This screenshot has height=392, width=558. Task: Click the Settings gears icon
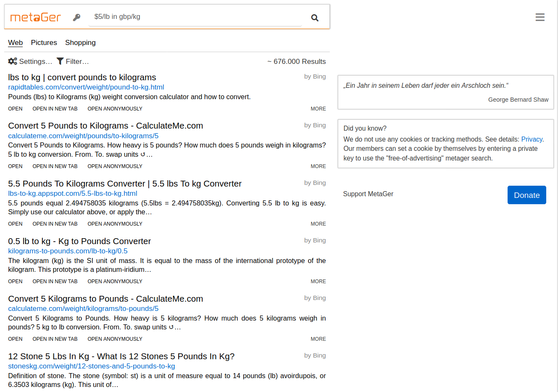(13, 61)
